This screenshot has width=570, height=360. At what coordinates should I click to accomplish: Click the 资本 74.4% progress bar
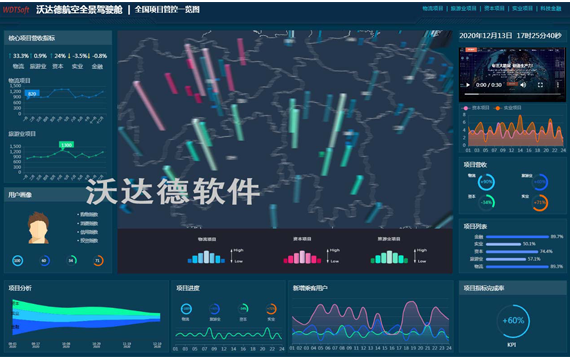coord(512,252)
